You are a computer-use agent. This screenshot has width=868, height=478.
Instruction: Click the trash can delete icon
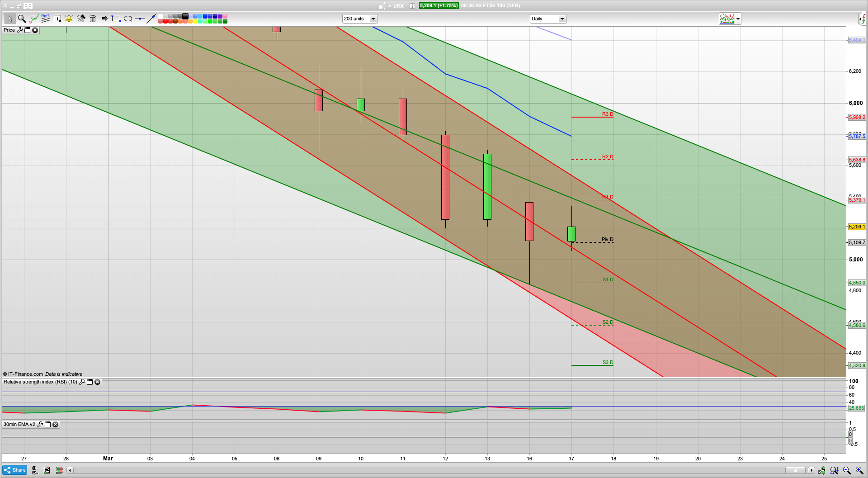click(x=93, y=19)
